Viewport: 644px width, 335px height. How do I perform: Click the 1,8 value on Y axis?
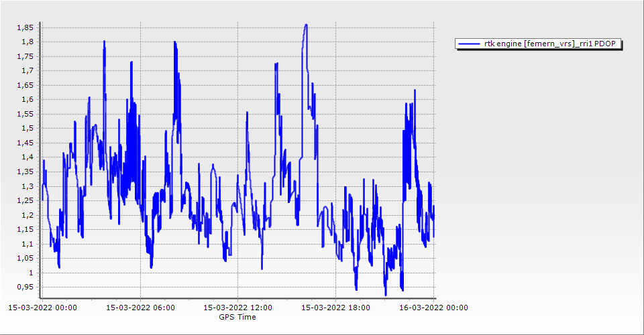tap(27, 42)
